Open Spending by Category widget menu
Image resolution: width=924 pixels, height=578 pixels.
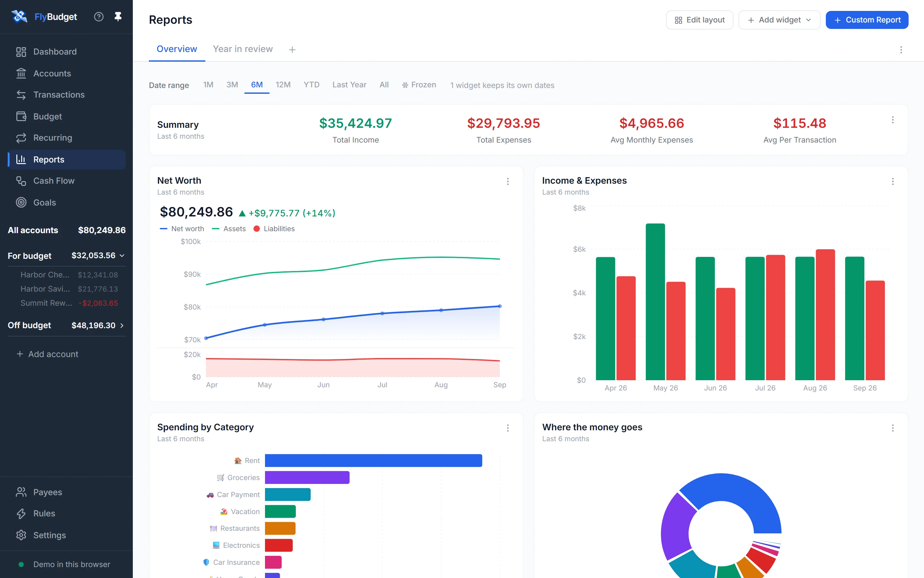[x=508, y=428]
